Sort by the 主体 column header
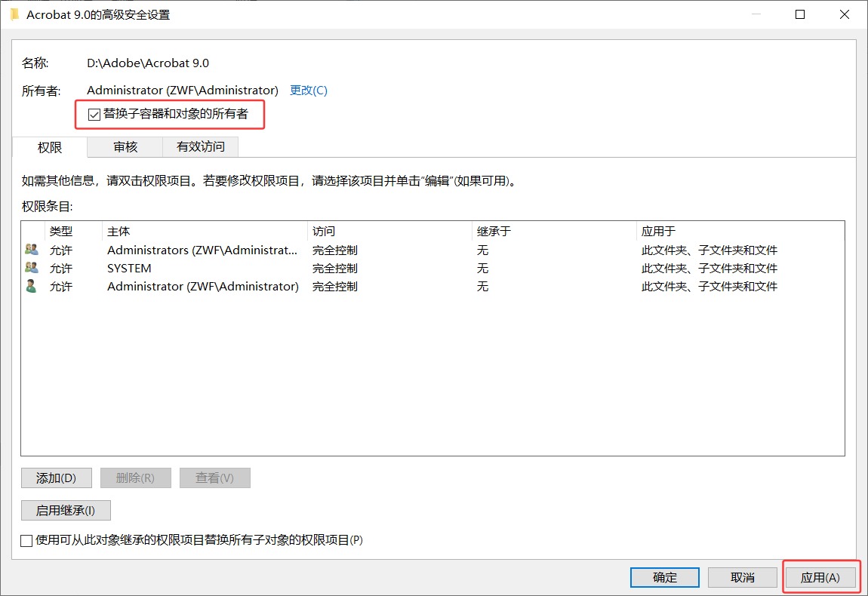868x596 pixels. click(x=205, y=232)
